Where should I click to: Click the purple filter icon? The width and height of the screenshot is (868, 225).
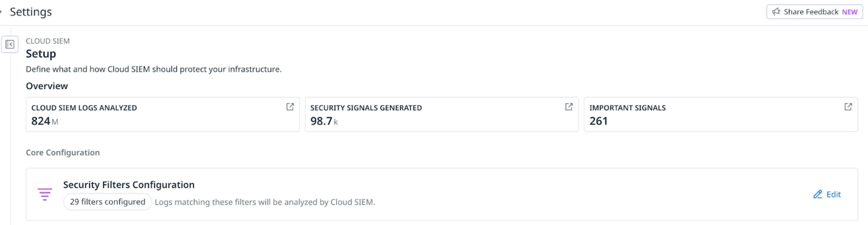point(44,194)
